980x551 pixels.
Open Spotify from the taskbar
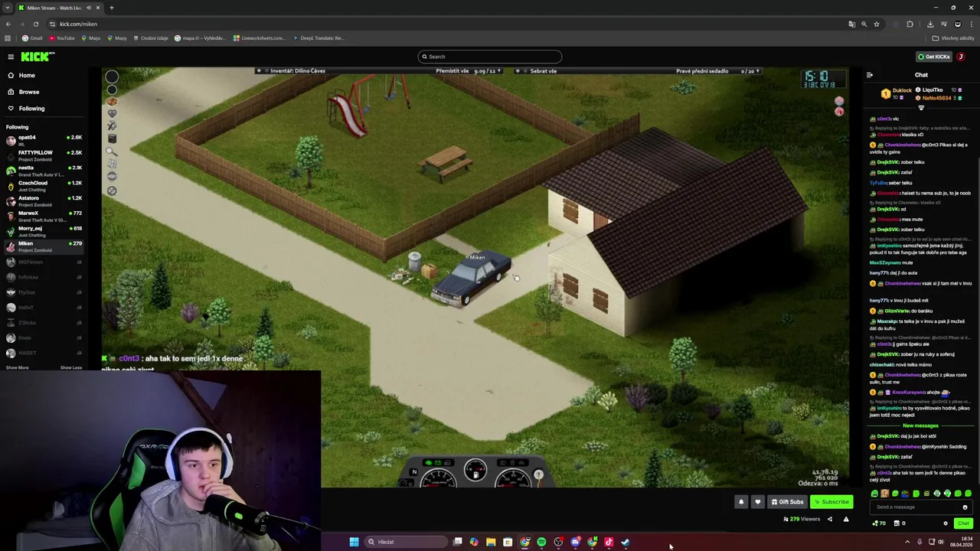(x=541, y=542)
